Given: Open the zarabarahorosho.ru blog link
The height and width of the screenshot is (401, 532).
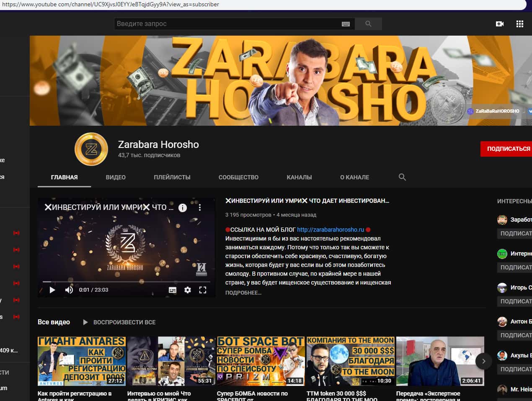Looking at the screenshot, I should (331, 230).
